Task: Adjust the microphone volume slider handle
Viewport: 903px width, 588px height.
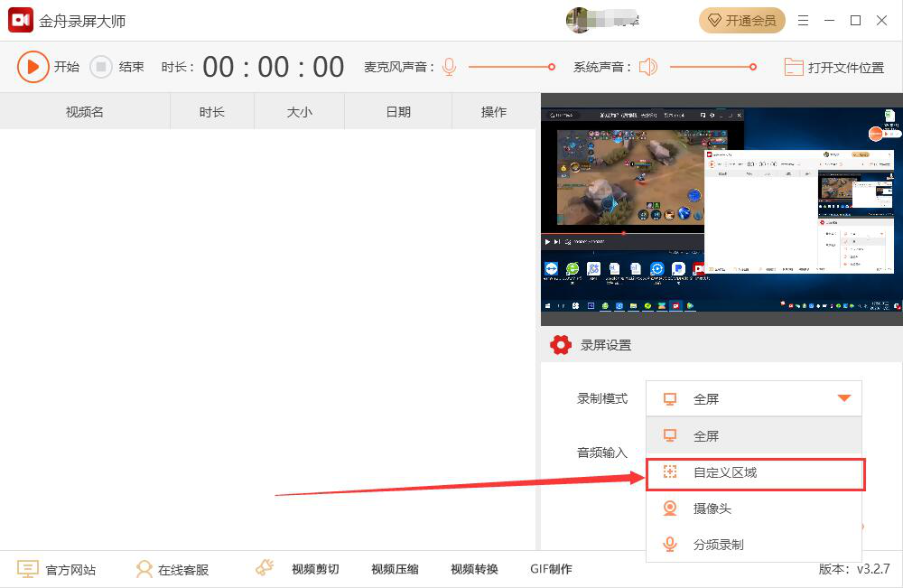Action: pos(551,67)
